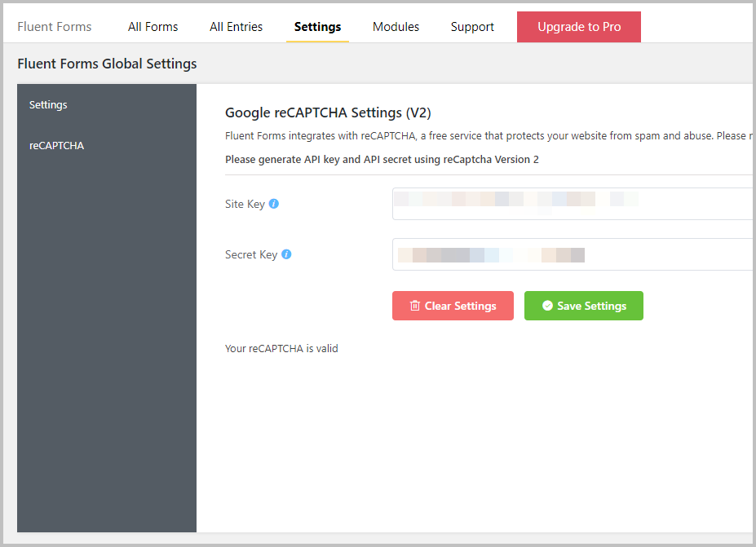Click the 'Fluent Forms integrates with reCAPTCHA' description
Viewport: 756px width, 547px height.
click(489, 136)
